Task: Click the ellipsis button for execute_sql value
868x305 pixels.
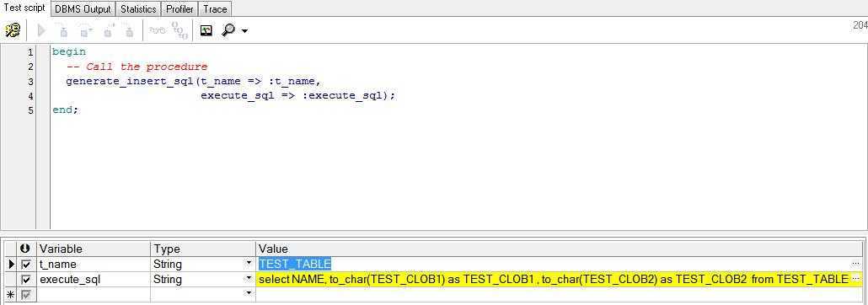Action: click(856, 278)
